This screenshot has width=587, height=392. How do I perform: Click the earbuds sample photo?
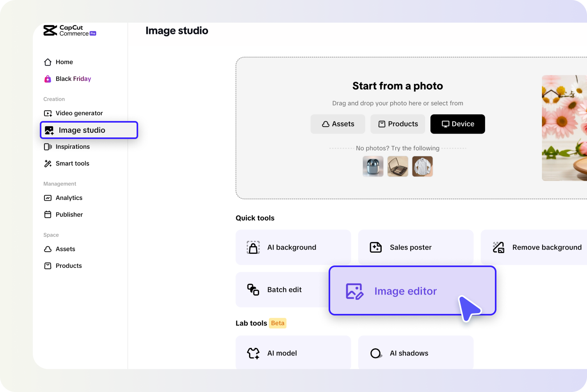tap(373, 166)
